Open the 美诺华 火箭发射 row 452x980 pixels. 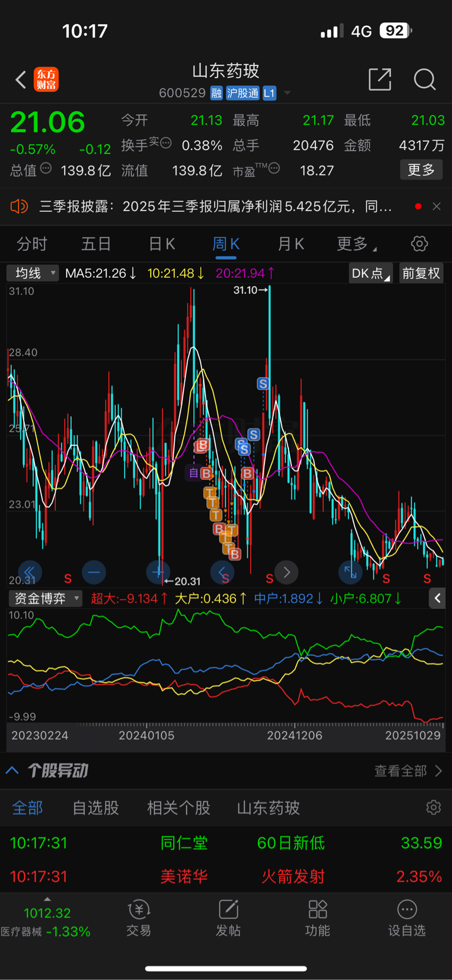[x=226, y=876]
